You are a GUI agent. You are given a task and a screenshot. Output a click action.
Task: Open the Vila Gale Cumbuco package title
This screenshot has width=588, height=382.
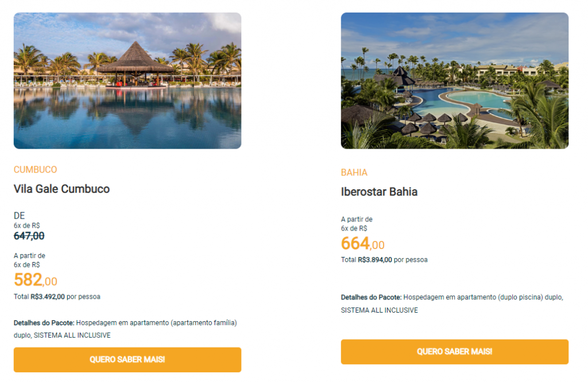[61, 189]
